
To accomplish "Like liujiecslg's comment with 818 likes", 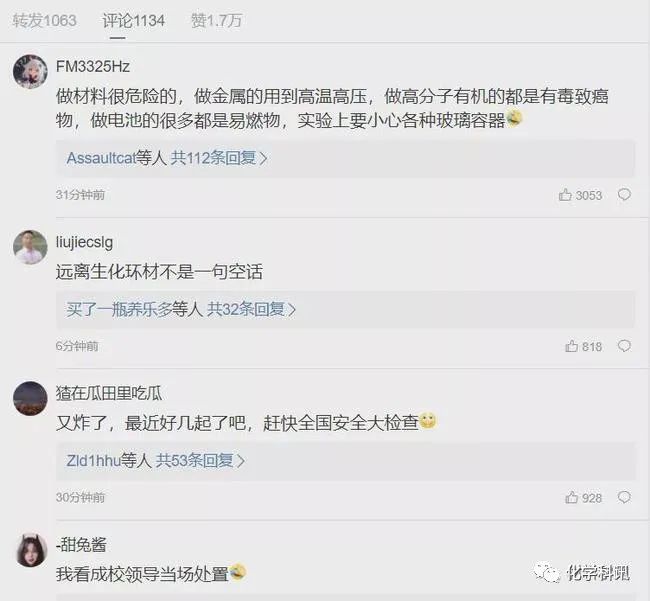I will click(583, 346).
